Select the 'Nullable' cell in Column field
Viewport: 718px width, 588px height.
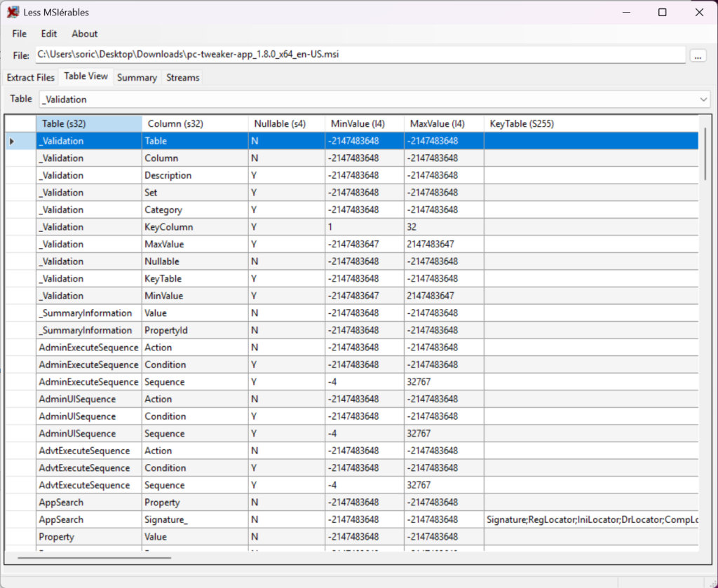point(195,261)
